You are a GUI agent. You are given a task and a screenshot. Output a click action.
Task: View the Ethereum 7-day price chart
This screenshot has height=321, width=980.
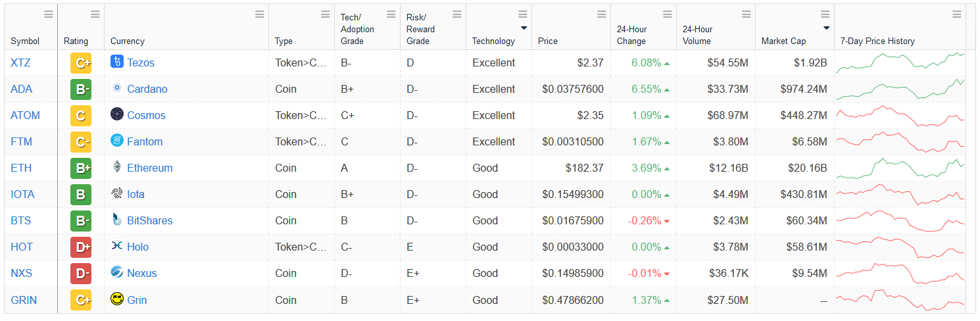coord(900,168)
